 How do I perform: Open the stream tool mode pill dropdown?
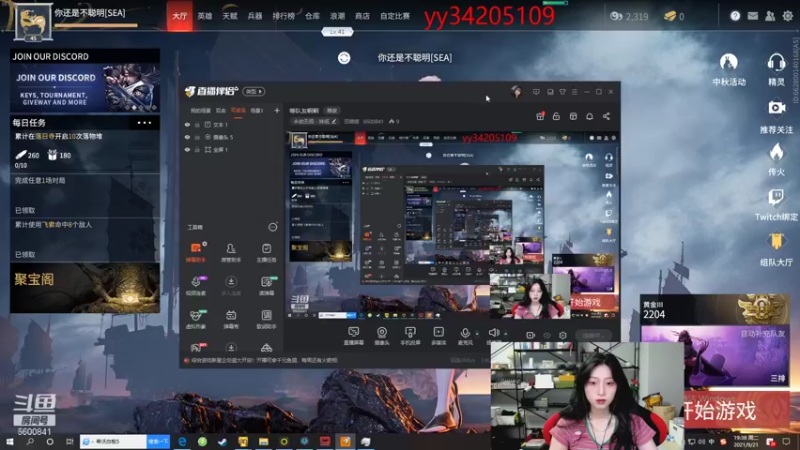(254, 91)
